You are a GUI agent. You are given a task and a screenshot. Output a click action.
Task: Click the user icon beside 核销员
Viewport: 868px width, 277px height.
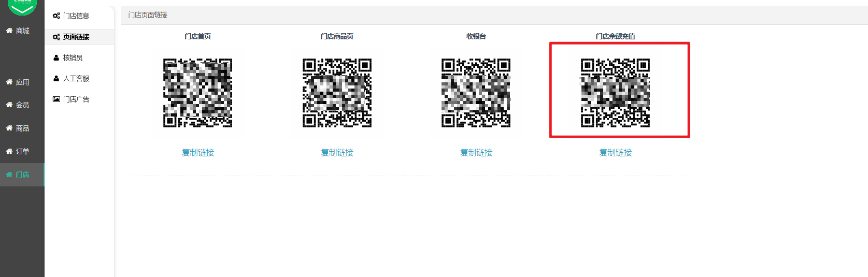tap(56, 58)
